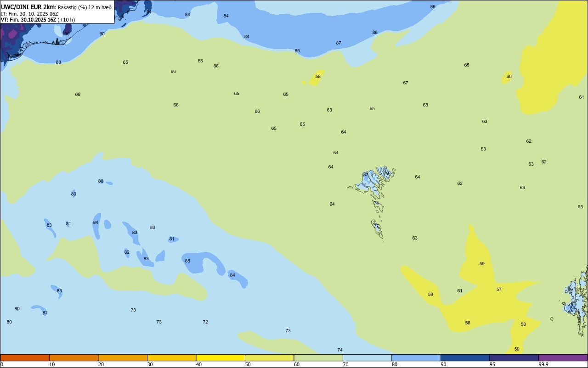Click the map value 56
The height and width of the screenshot is (368, 588).
(468, 323)
